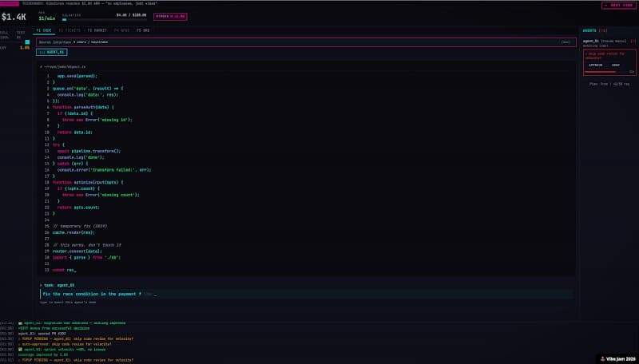Click the $1.4K balance display
The image size is (639, 364).
click(14, 17)
